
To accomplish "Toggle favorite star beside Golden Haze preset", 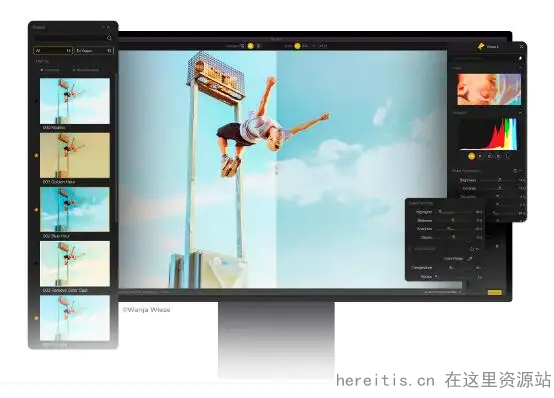I will click(x=36, y=155).
